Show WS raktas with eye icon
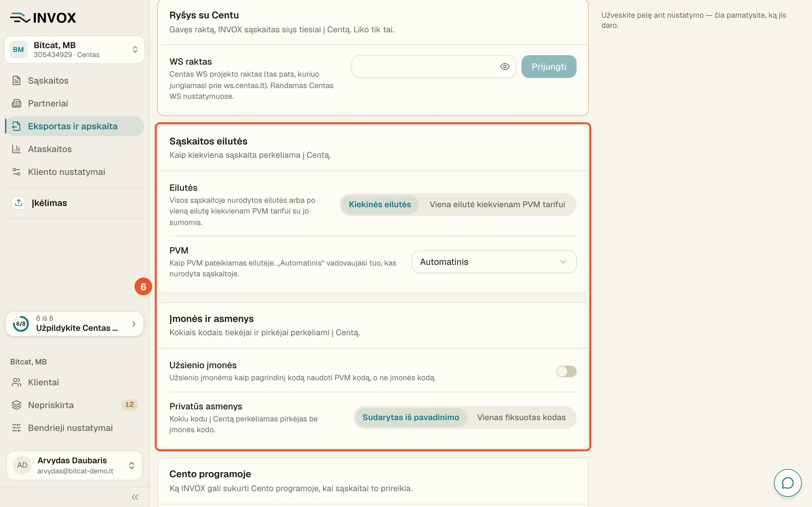 (505, 67)
